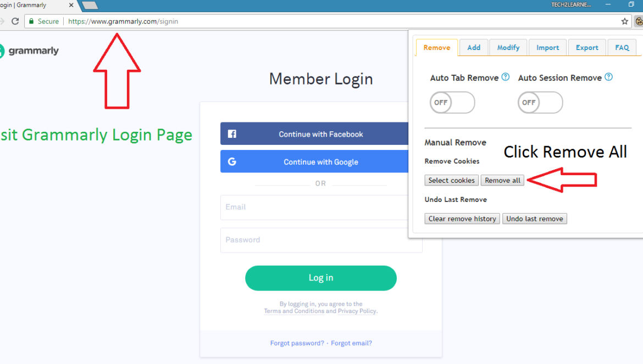Click Clear remove history button

(x=462, y=219)
